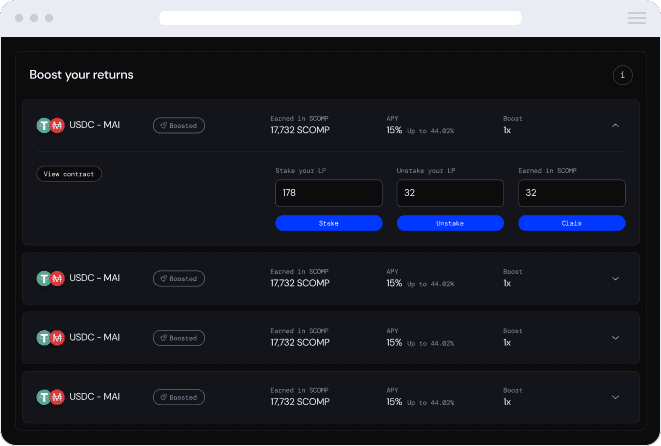Click the USDC token icon in third row
The height and width of the screenshot is (446, 661).
[x=44, y=338]
